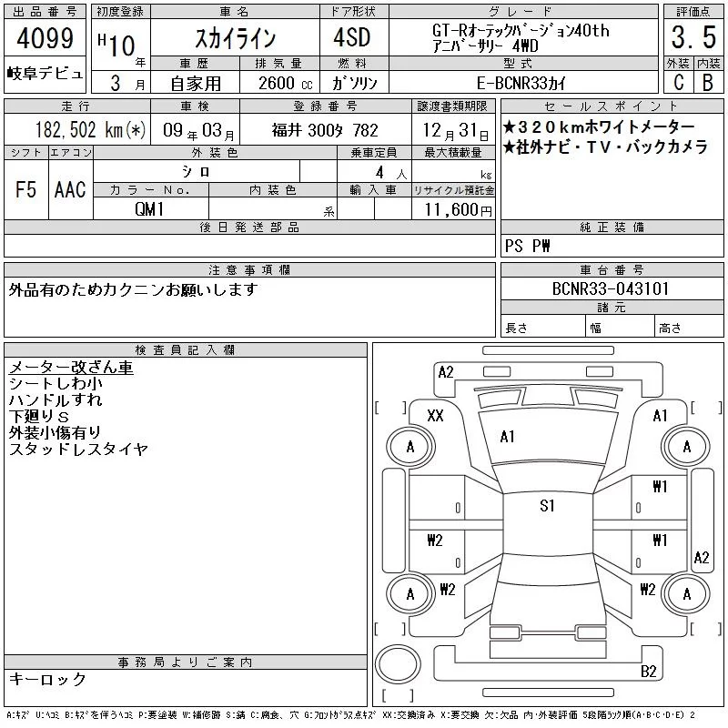Click inspector note 下廻りS
The width and height of the screenshot is (728, 728).
[x=39, y=416]
